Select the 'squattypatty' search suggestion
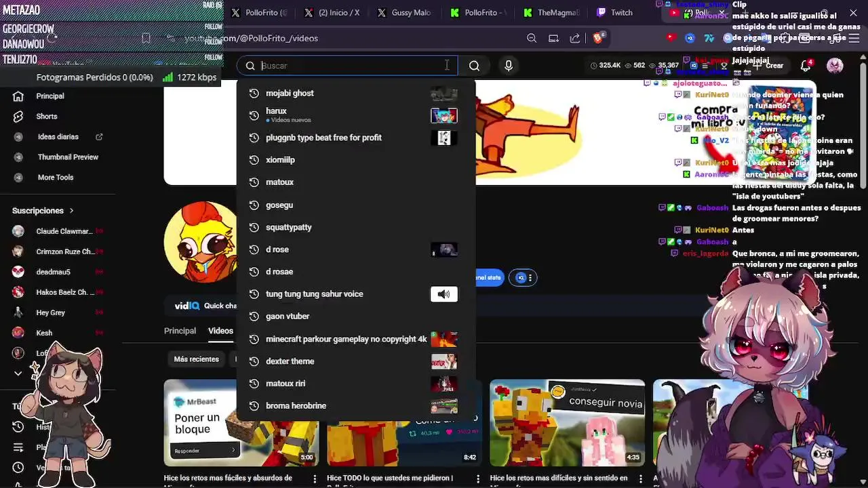This screenshot has width=868, height=488. pos(356,227)
